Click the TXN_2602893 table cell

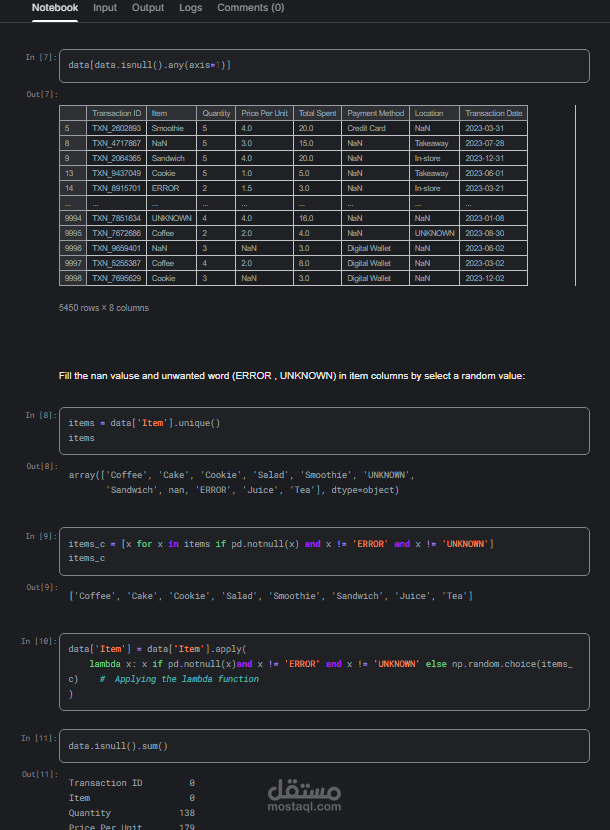click(117, 128)
